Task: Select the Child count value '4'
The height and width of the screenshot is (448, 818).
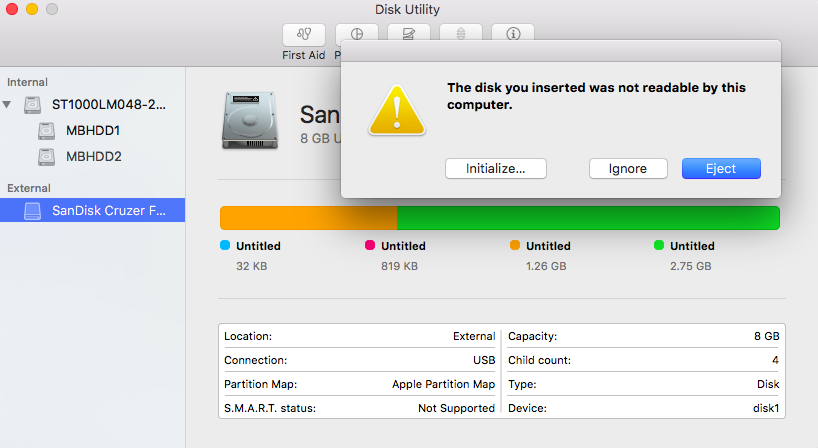Action: (776, 360)
